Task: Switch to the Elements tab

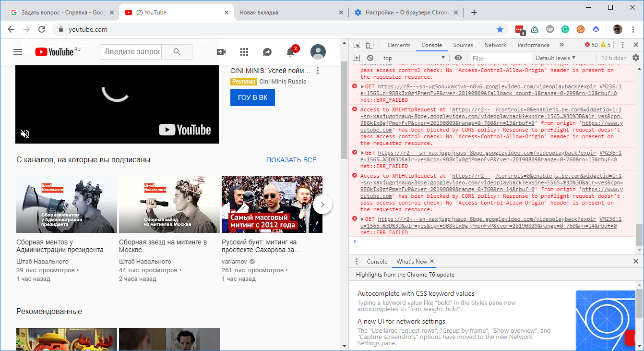Action: coord(399,45)
